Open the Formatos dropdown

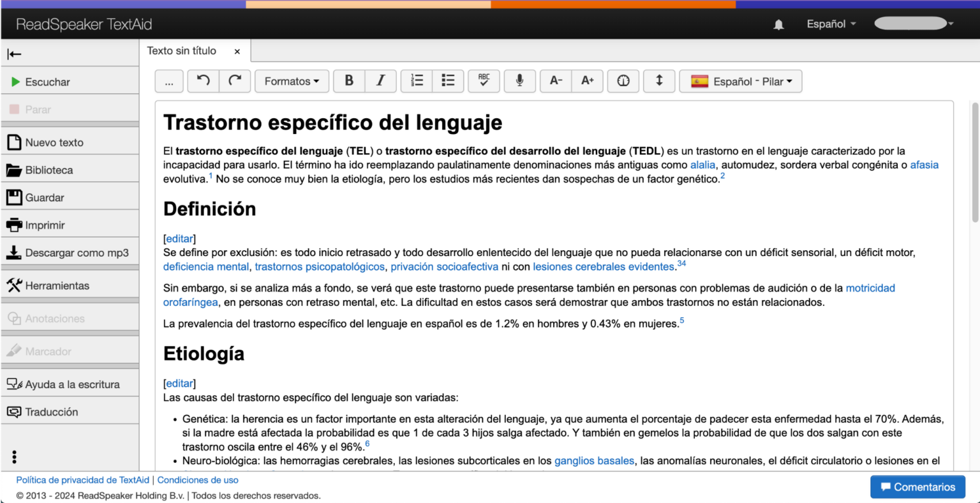pyautogui.click(x=292, y=80)
